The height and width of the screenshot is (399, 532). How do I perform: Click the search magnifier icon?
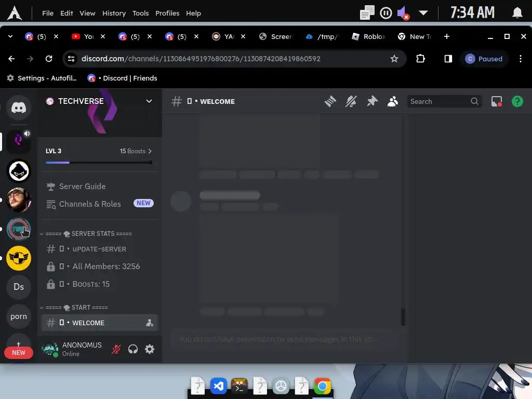474,101
